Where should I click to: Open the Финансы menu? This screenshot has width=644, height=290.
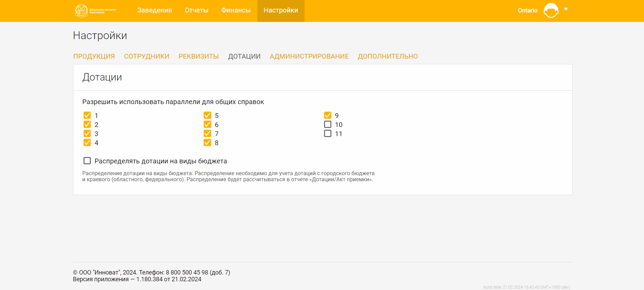(236, 10)
